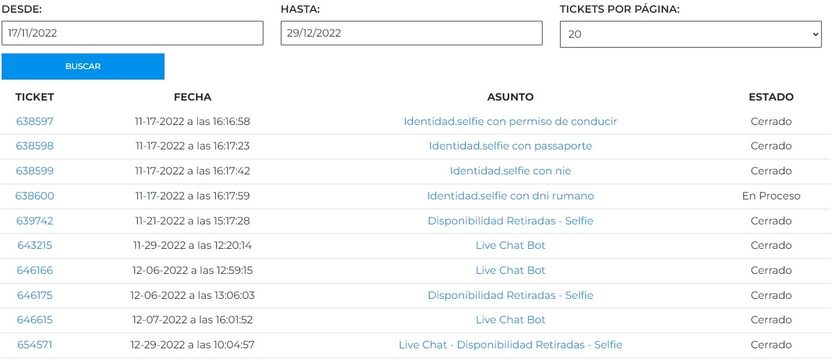The height and width of the screenshot is (360, 840).
Task: Open Live Chat Bot subject for ticket 646166
Action: (x=511, y=271)
